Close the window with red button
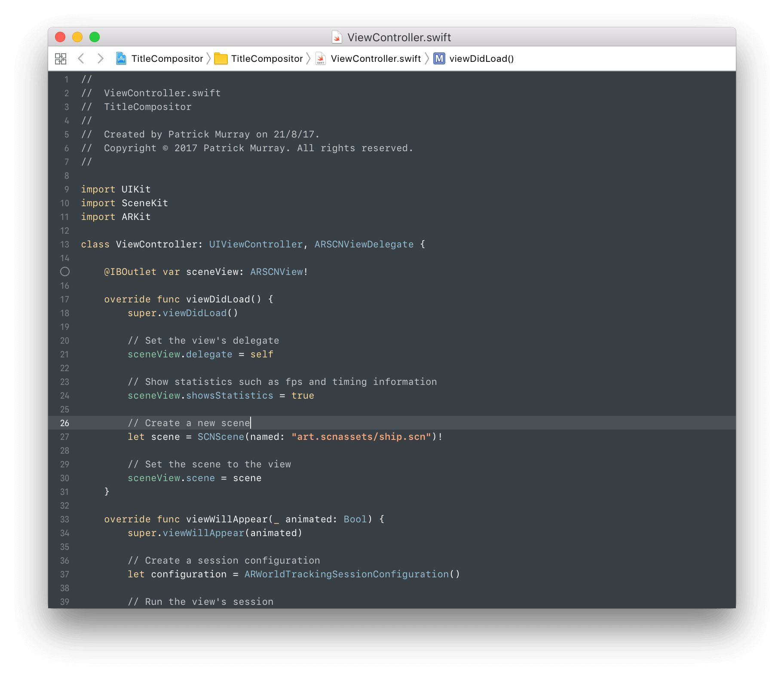 pos(60,37)
